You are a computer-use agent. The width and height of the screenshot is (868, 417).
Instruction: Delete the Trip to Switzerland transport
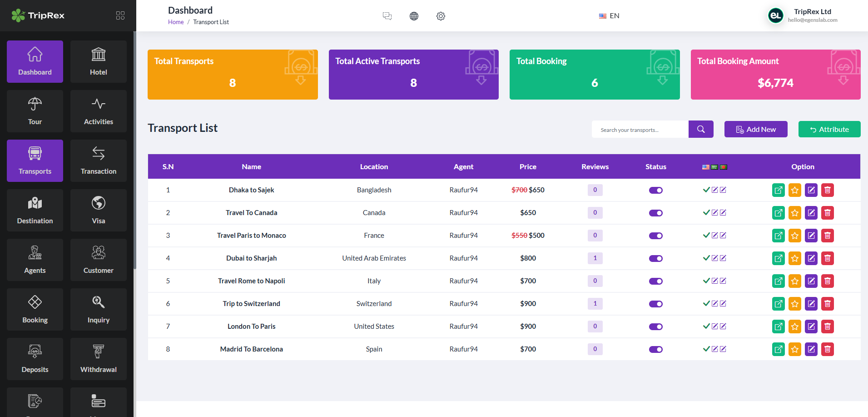coord(828,304)
